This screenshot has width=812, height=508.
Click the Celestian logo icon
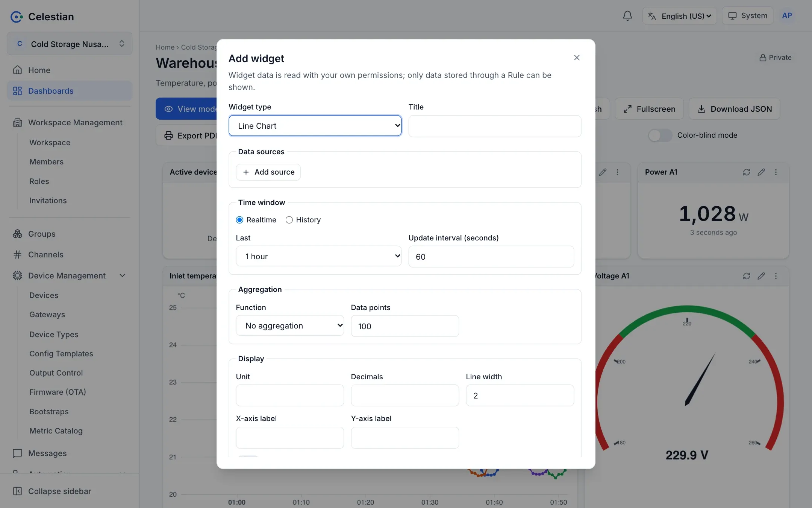(x=17, y=17)
